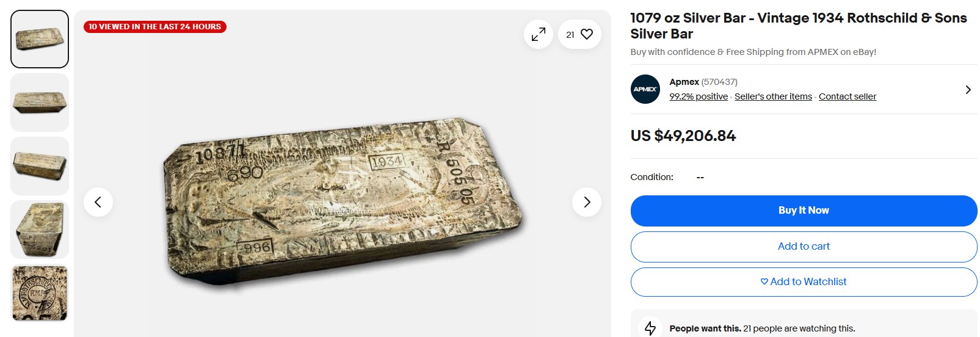980x337 pixels.
Task: Click the lightning bolt icon
Action: (650, 328)
